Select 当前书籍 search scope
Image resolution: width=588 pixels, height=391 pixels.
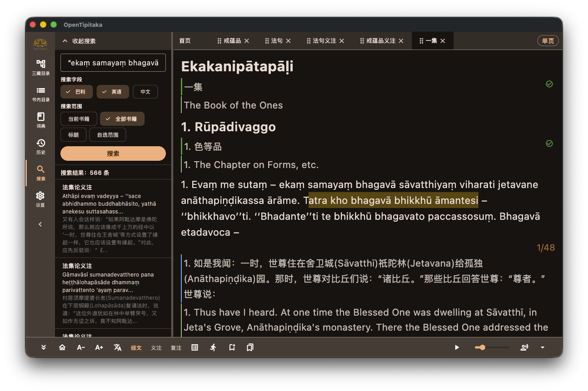(x=79, y=119)
